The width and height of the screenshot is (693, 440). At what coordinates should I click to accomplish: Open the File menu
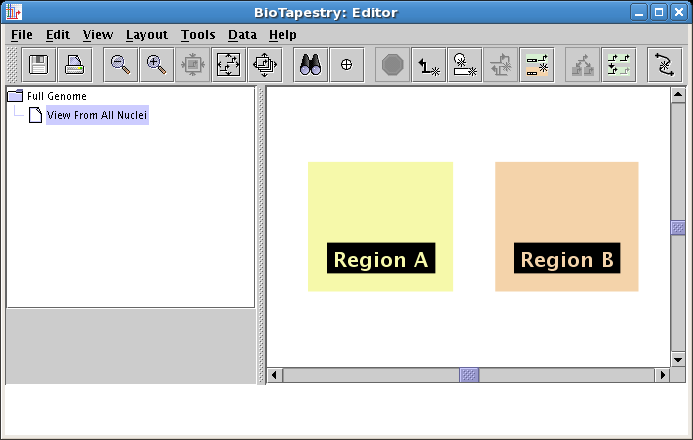point(21,34)
